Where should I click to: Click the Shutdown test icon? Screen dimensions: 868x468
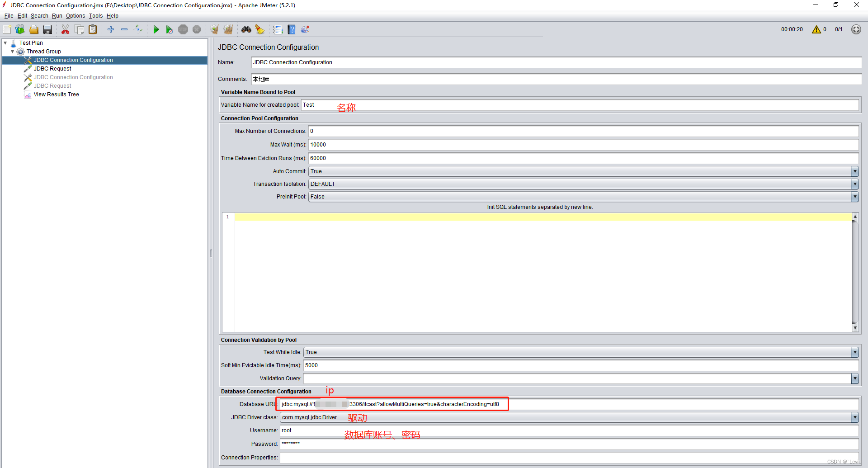197,29
